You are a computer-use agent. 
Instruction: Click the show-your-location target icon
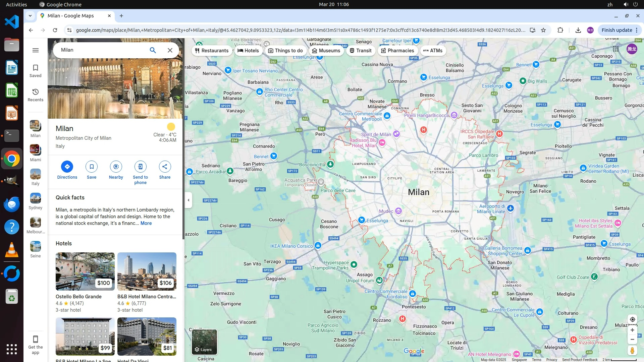click(x=632, y=319)
